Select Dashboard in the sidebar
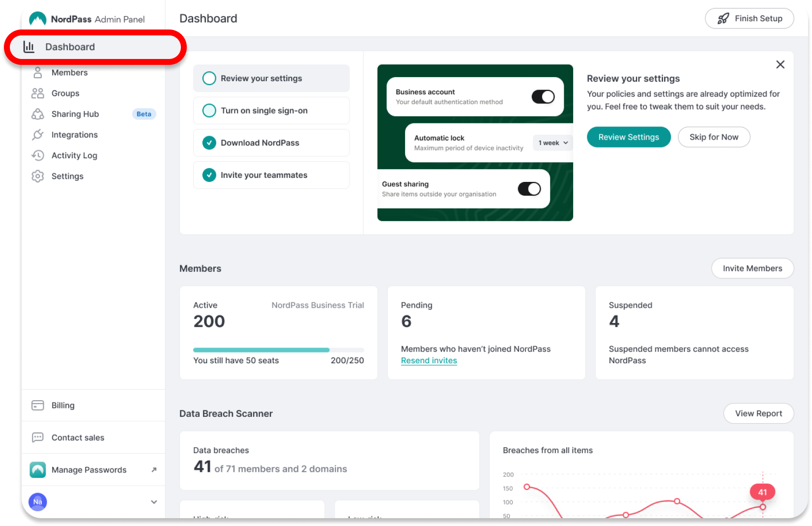The width and height of the screenshot is (812, 526). (x=70, y=47)
